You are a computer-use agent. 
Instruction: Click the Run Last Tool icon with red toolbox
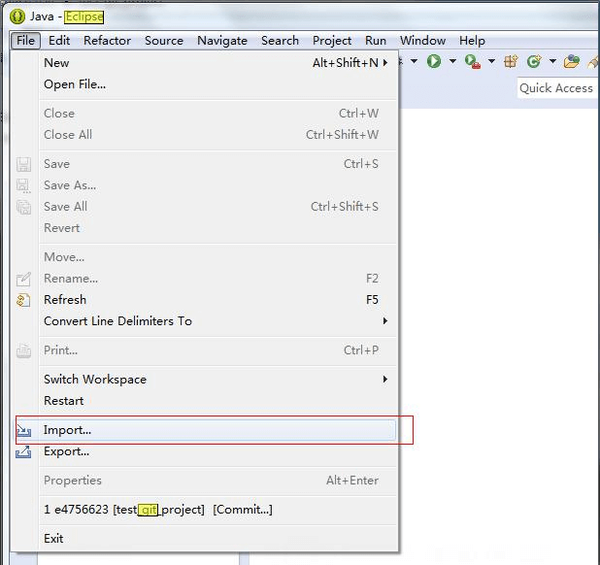(x=473, y=62)
